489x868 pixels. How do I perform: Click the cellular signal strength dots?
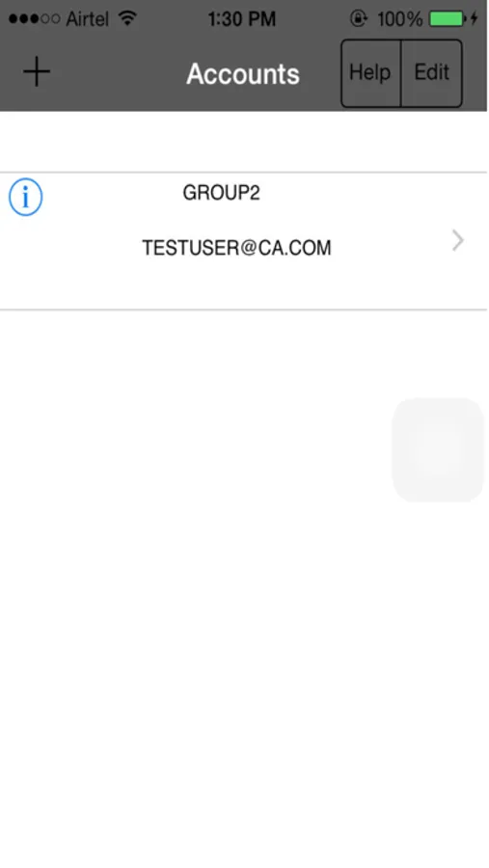point(34,19)
